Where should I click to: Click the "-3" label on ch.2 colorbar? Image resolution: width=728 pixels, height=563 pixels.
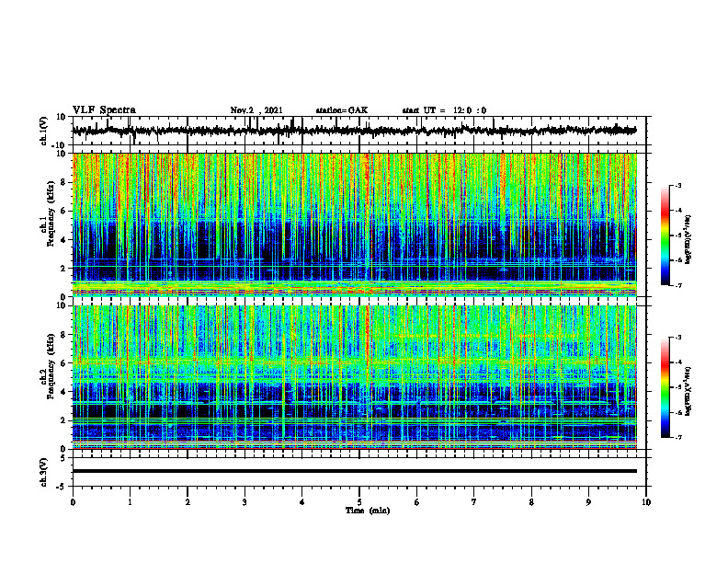tap(677, 338)
